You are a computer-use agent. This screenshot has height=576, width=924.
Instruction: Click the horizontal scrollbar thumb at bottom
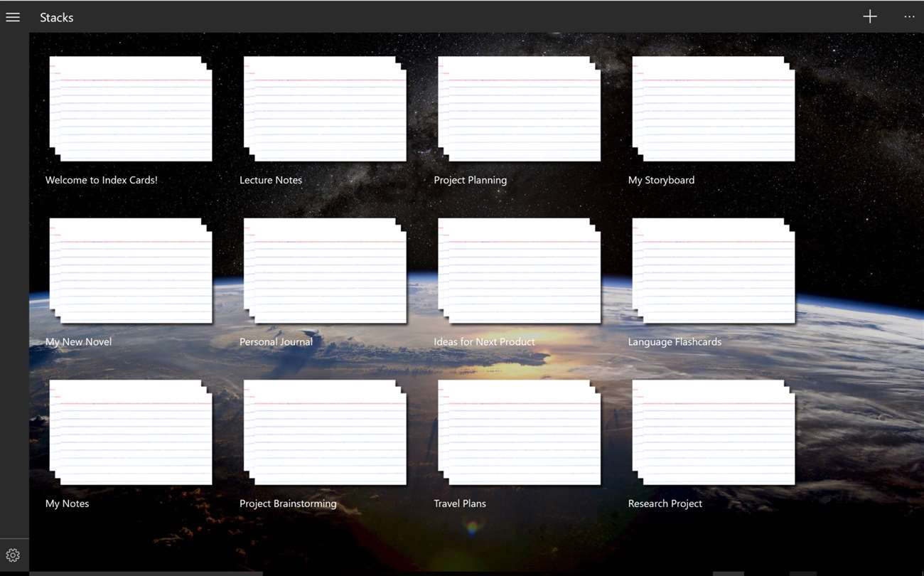click(146, 573)
